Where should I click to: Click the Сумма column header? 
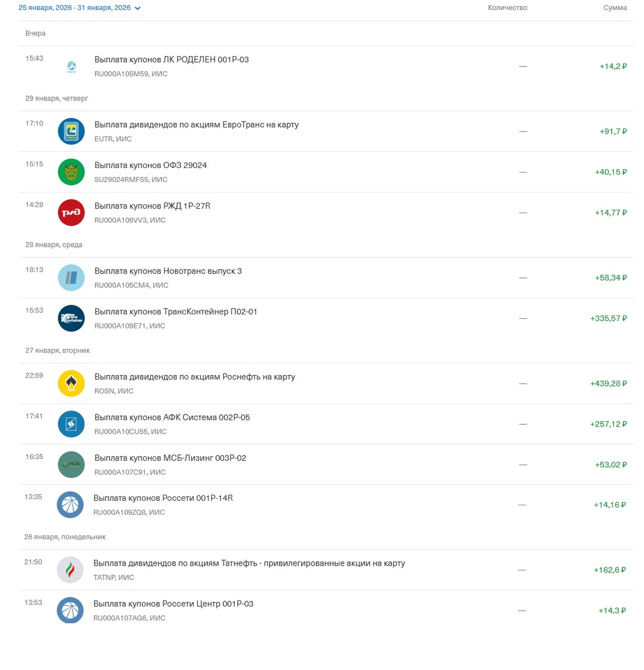615,8
